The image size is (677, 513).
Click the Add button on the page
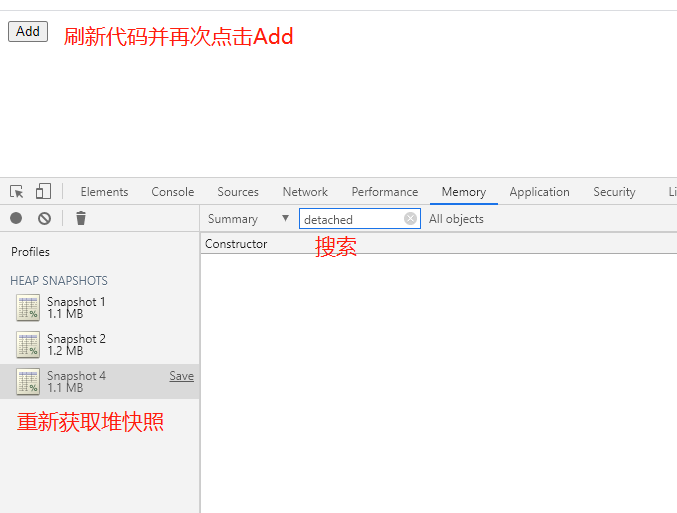pyautogui.click(x=28, y=32)
